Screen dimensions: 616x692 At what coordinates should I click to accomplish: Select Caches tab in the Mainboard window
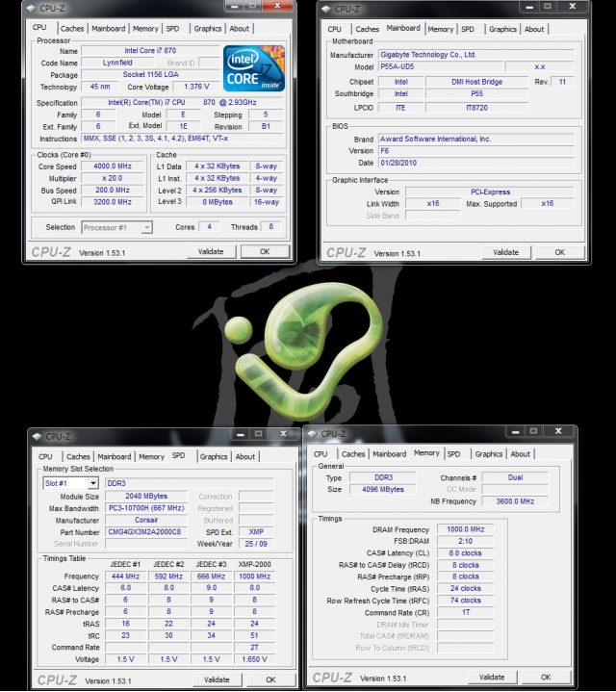point(367,29)
